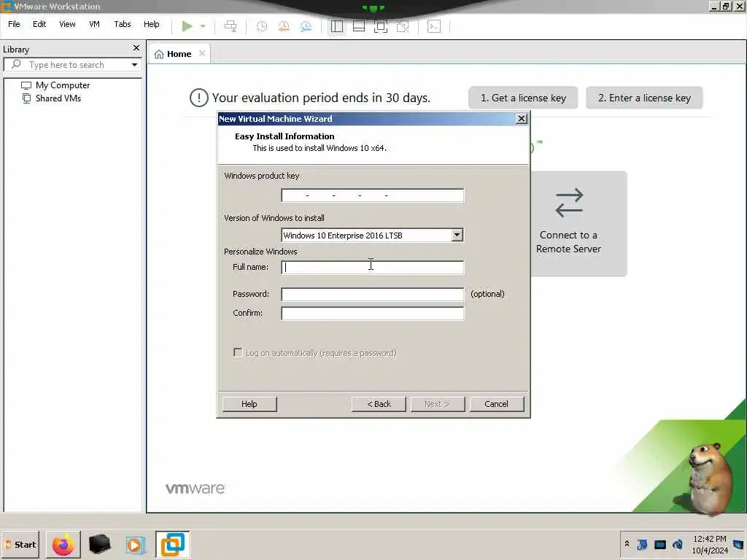Open the VM menu
The width and height of the screenshot is (747, 560).
coord(94,24)
